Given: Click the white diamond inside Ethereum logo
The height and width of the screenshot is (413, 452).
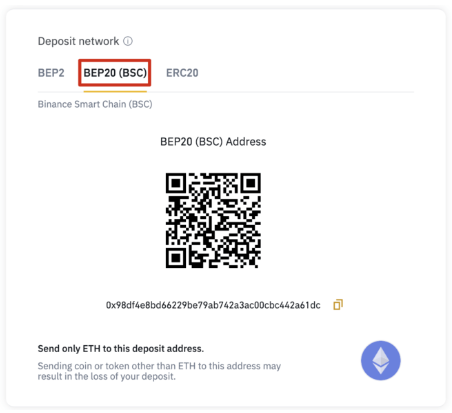Looking at the screenshot, I should tap(381, 360).
